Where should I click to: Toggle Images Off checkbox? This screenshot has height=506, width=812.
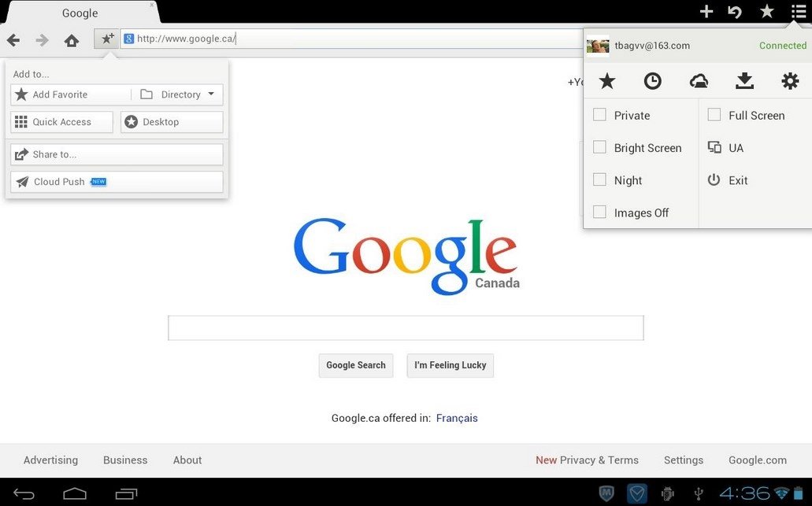tap(599, 212)
